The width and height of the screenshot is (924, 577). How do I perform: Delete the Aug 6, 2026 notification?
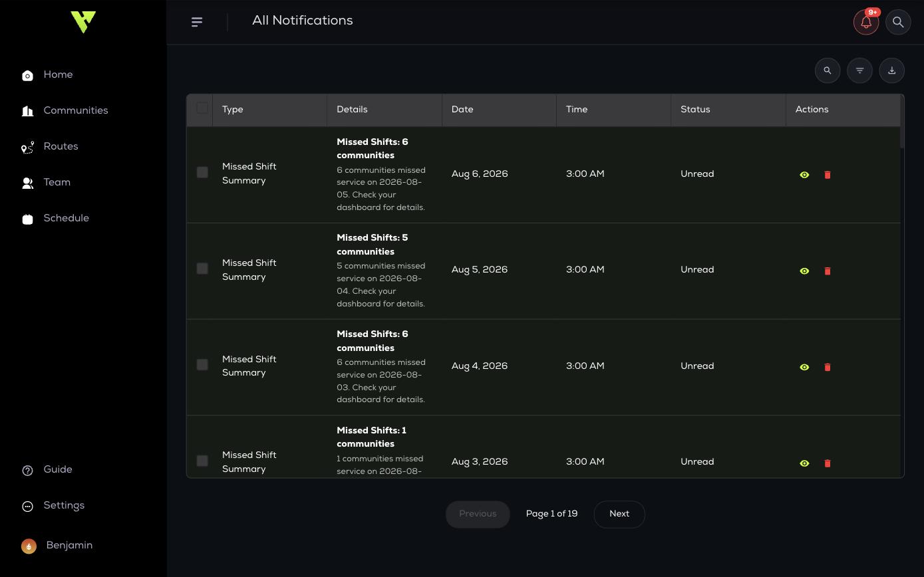click(x=828, y=175)
